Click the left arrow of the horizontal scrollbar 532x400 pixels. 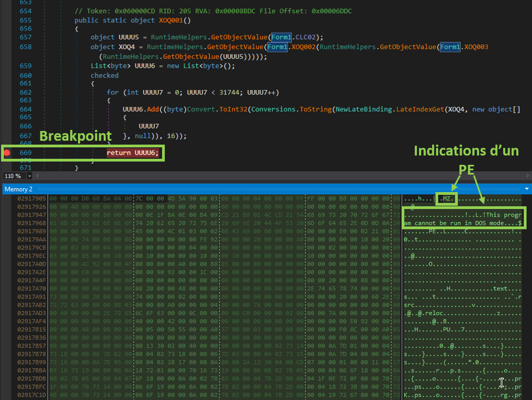tap(37, 176)
